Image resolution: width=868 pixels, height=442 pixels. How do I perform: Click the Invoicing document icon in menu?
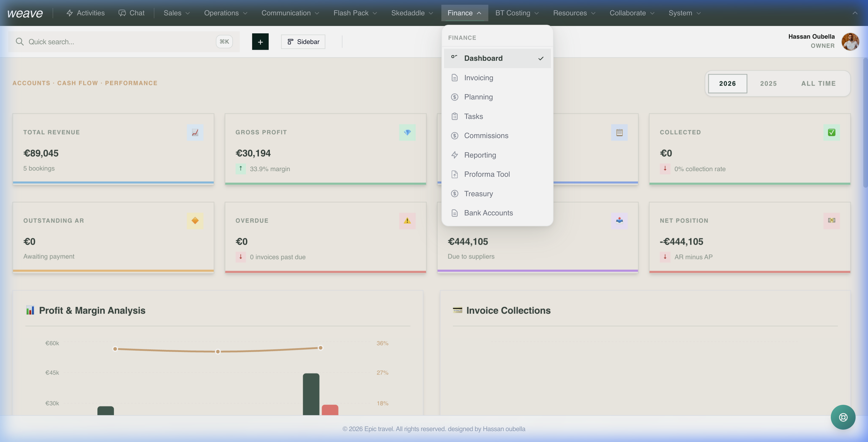point(455,78)
